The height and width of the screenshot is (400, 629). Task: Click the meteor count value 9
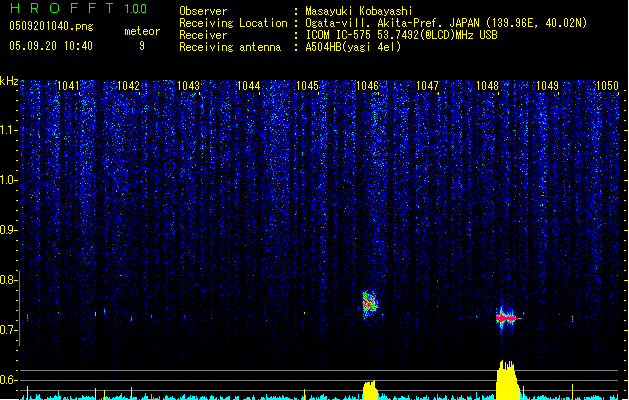(x=142, y=46)
